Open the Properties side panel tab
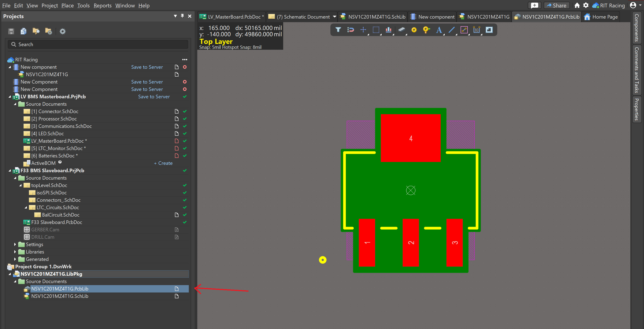644x329 pixels. pos(636,109)
